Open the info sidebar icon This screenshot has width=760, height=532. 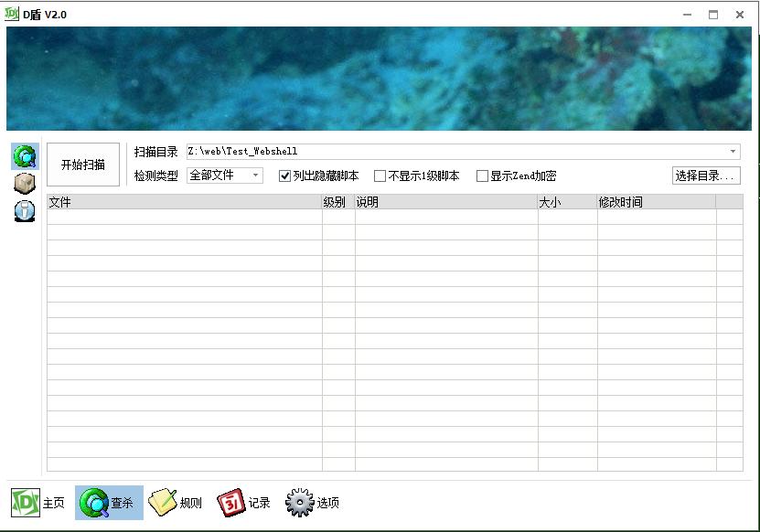(x=25, y=211)
